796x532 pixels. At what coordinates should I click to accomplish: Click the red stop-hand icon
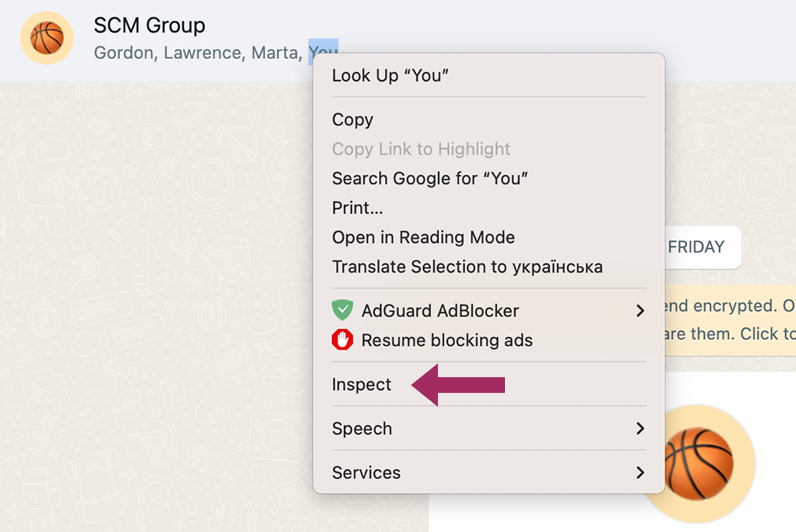pyautogui.click(x=342, y=340)
